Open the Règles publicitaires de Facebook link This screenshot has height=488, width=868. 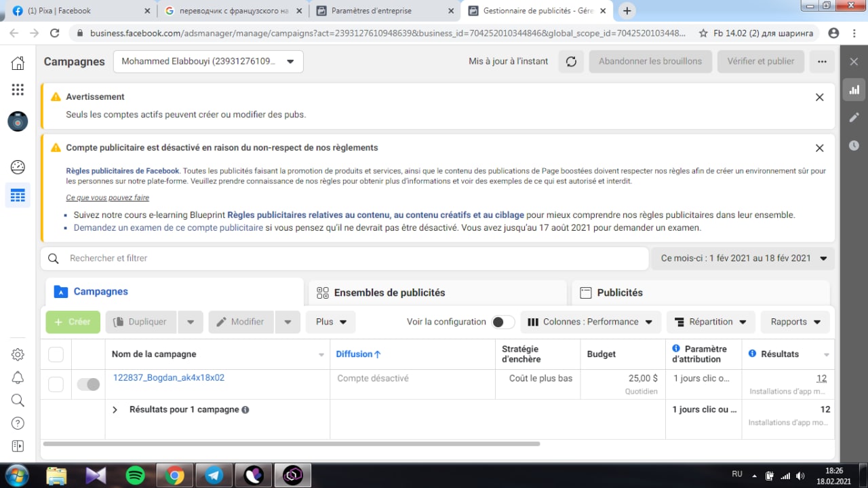123,171
